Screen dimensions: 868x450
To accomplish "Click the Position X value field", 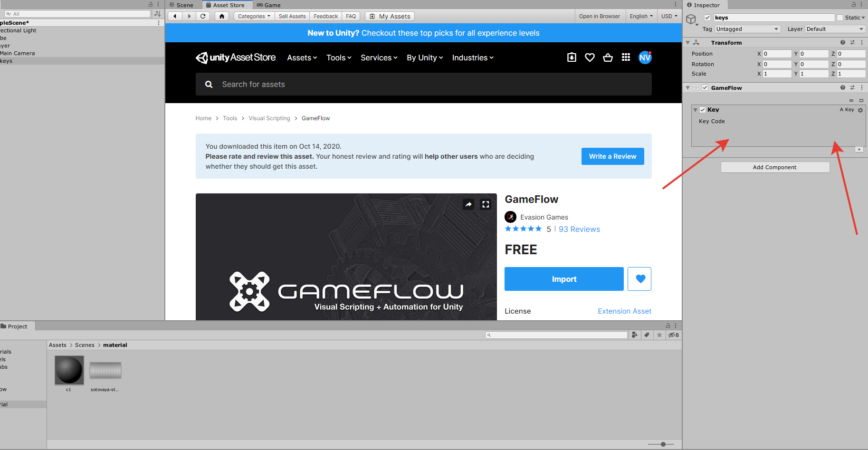I will pyautogui.click(x=777, y=54).
